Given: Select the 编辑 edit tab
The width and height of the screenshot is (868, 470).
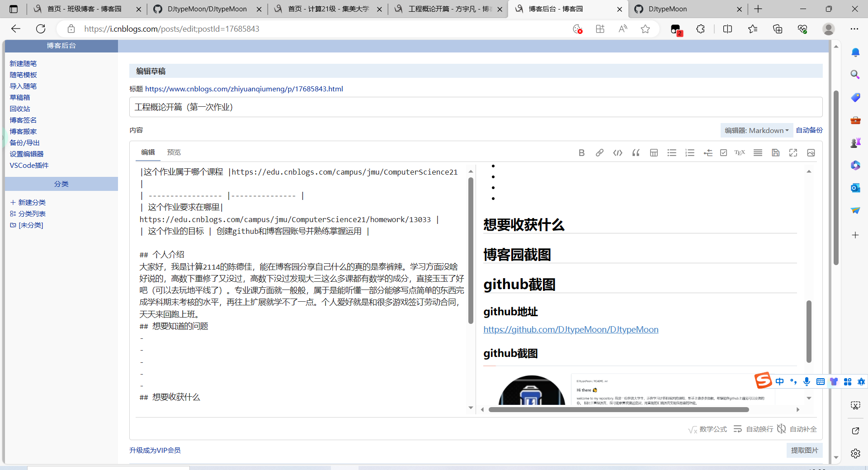Looking at the screenshot, I should [x=148, y=152].
